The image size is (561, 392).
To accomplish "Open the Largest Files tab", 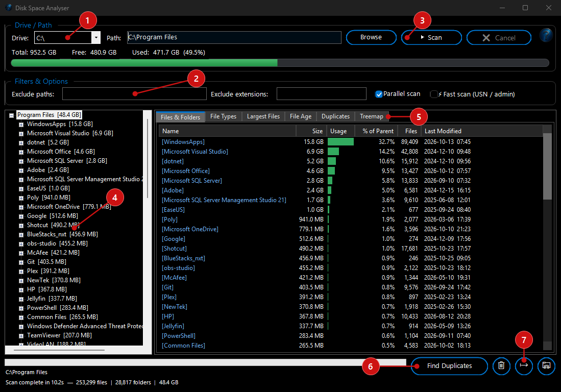I will [263, 116].
